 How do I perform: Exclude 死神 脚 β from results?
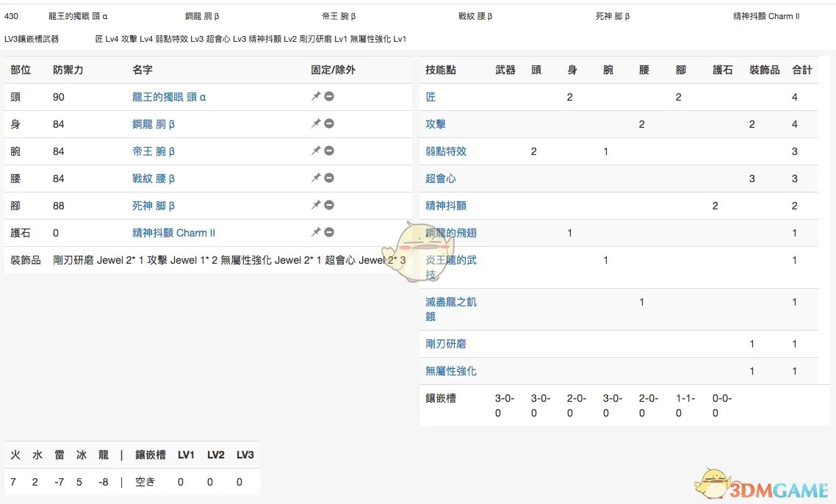[328, 205]
